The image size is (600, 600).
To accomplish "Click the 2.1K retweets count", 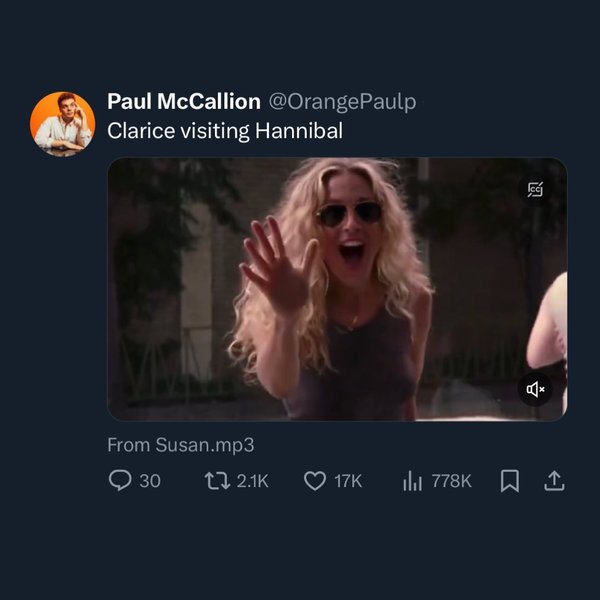I will 251,481.
